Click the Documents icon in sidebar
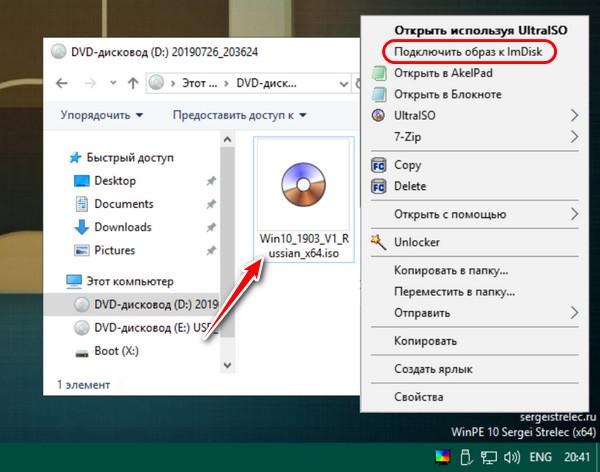Screen dimensions: 600x472 [x=82, y=204]
